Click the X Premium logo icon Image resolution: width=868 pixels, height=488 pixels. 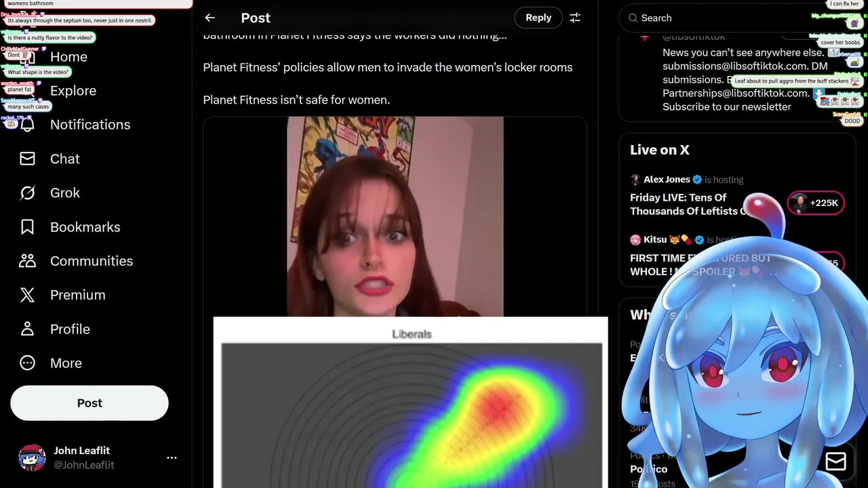pos(27,295)
